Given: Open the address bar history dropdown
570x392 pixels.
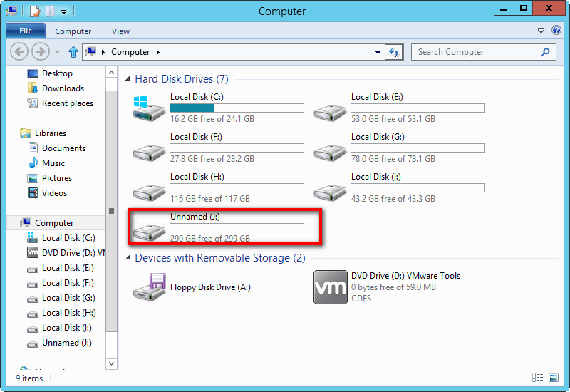Looking at the screenshot, I should tap(378, 52).
